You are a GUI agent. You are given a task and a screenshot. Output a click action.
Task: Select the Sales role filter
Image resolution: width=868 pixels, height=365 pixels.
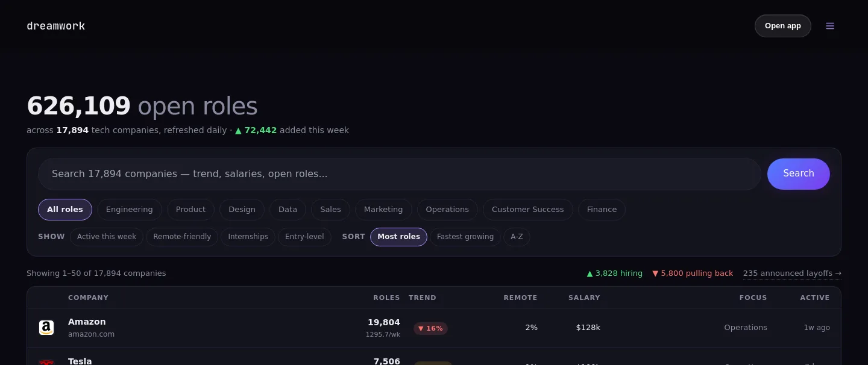330,210
